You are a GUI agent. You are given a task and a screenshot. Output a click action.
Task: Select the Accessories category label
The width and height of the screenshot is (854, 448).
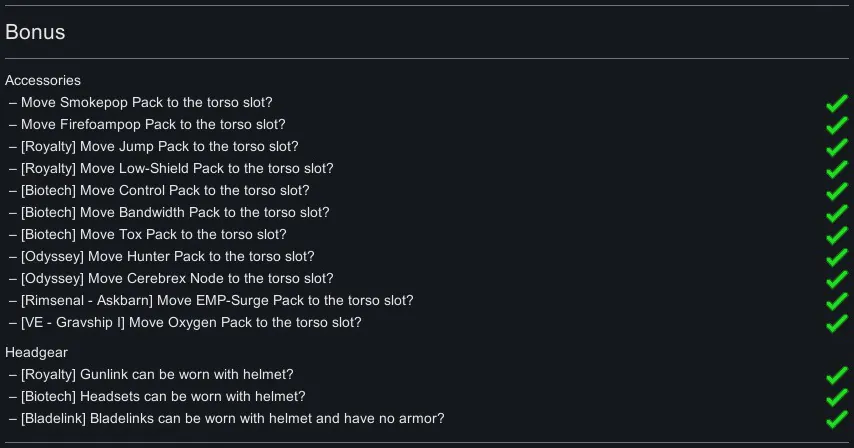click(x=43, y=80)
